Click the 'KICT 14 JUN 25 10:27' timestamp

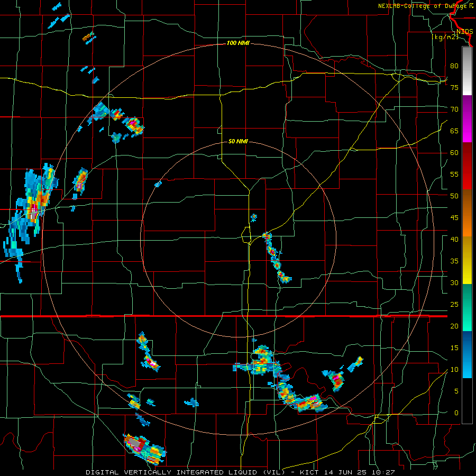[x=347, y=472]
